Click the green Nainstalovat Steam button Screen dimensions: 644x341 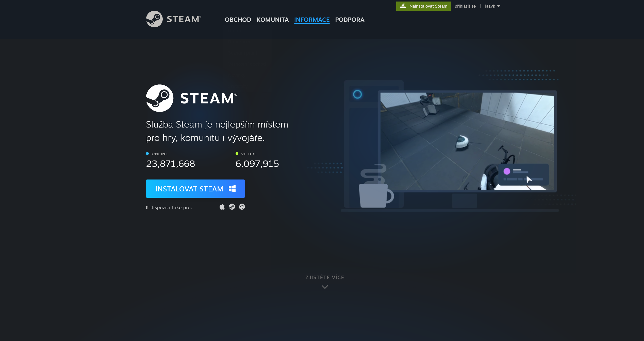click(x=423, y=6)
